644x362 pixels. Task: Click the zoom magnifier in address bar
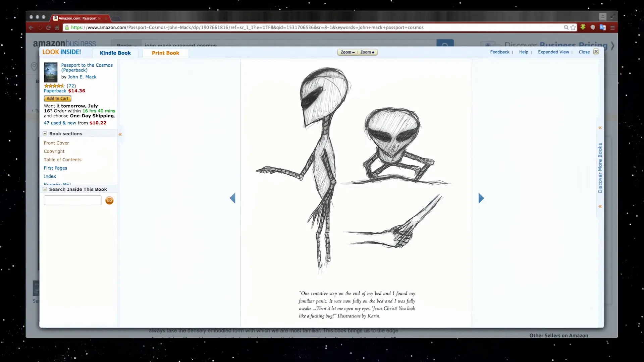[x=566, y=27]
